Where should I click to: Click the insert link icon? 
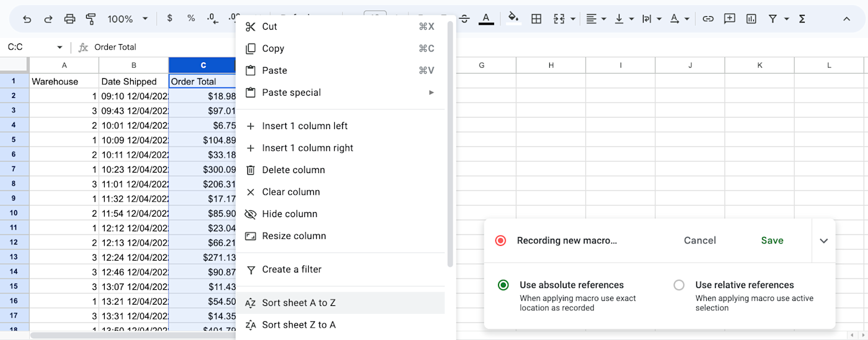pos(708,19)
